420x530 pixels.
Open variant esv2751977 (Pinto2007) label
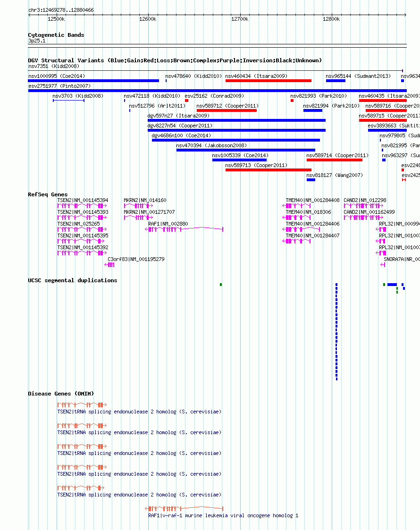tap(59, 86)
